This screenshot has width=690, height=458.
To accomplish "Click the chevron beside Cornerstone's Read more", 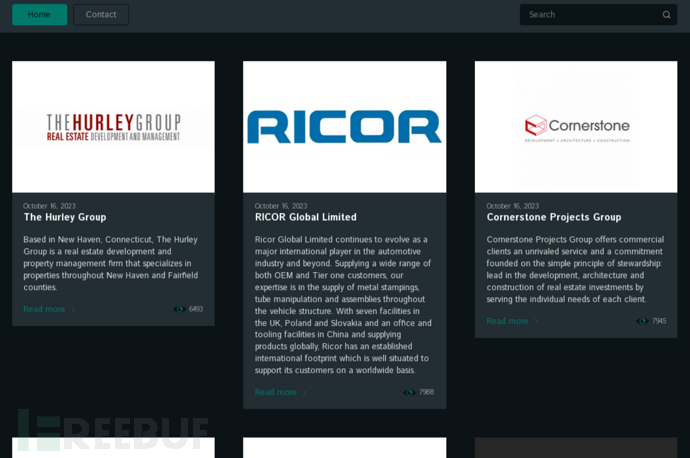I will (x=536, y=321).
